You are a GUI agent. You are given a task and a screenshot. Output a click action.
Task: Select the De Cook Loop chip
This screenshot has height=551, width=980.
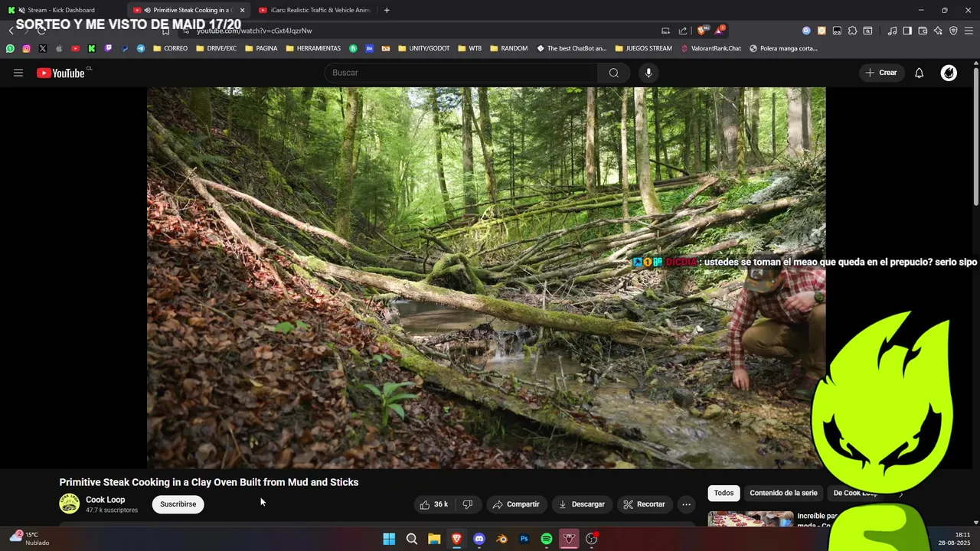click(x=855, y=493)
